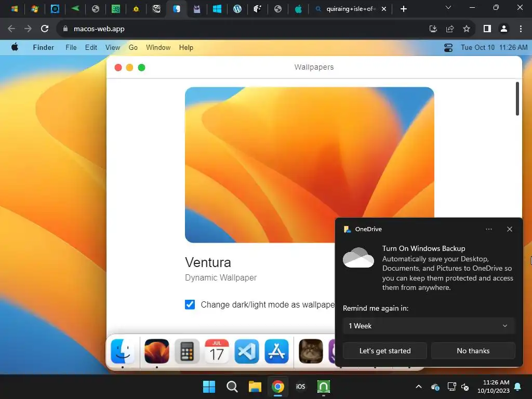The width and height of the screenshot is (532, 399).
Task: Select the Ventura wallpaper preview
Action: (310, 165)
